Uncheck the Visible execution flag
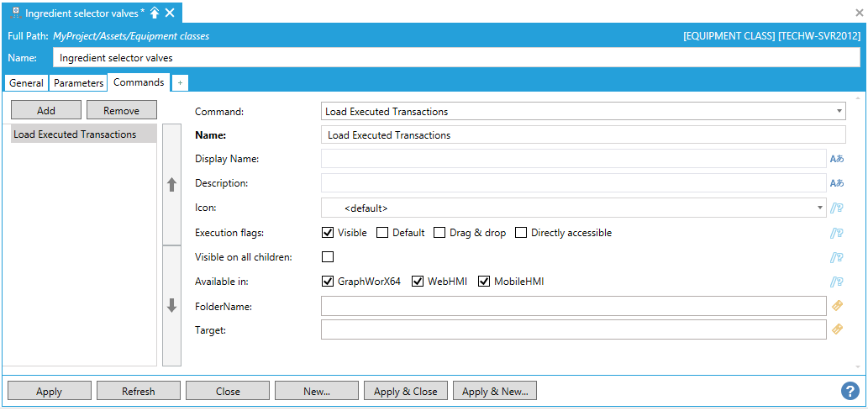The image size is (868, 411). [328, 233]
